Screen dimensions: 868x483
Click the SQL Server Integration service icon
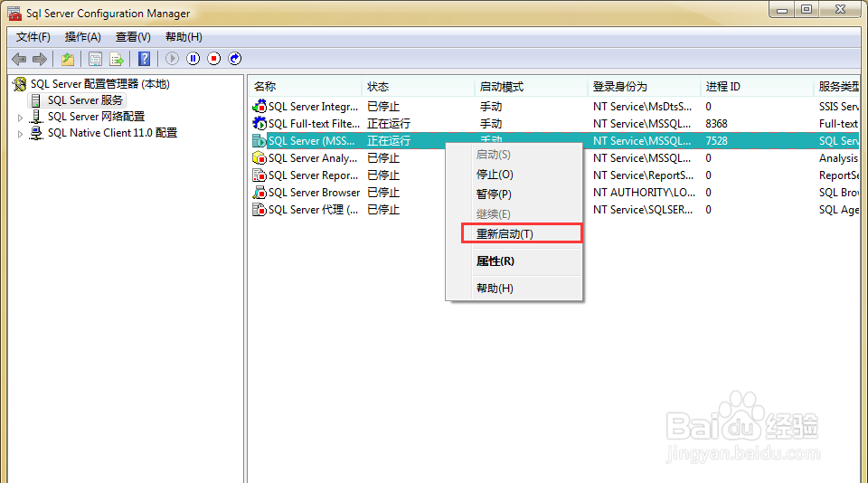click(259, 107)
